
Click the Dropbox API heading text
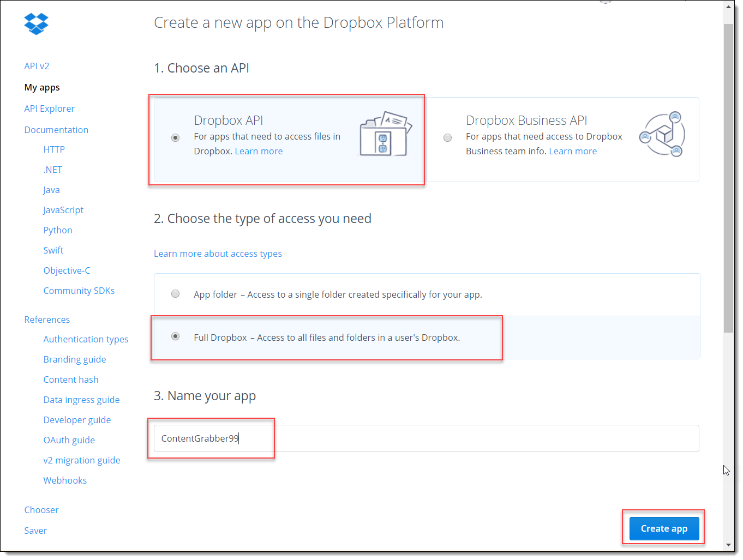pos(229,120)
